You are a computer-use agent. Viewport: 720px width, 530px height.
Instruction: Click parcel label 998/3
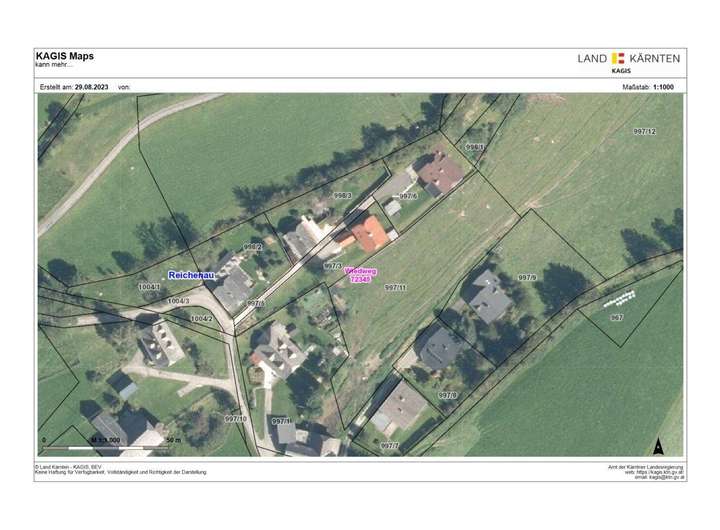tap(342, 196)
